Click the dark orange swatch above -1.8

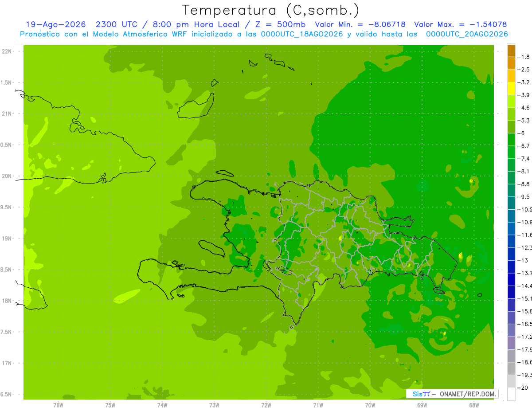tap(511, 51)
